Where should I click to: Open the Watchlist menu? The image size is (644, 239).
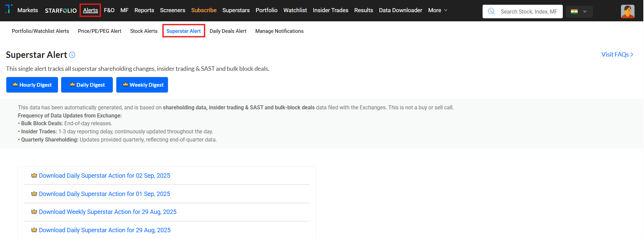[295, 10]
